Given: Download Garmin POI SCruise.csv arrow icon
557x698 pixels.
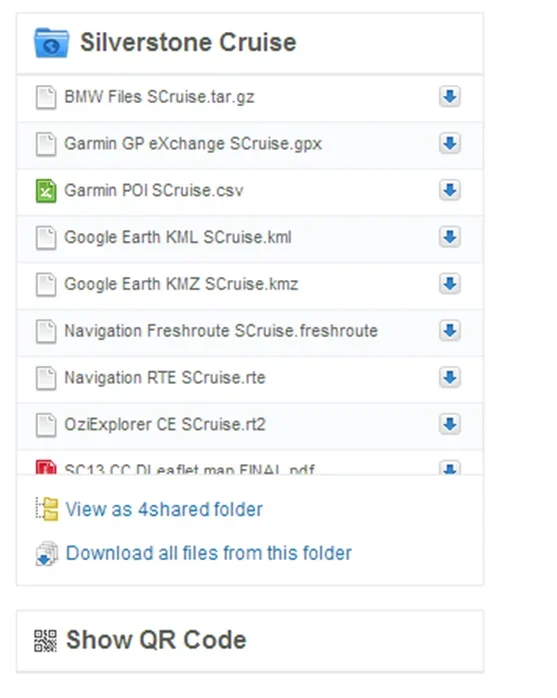Looking at the screenshot, I should [x=450, y=191].
